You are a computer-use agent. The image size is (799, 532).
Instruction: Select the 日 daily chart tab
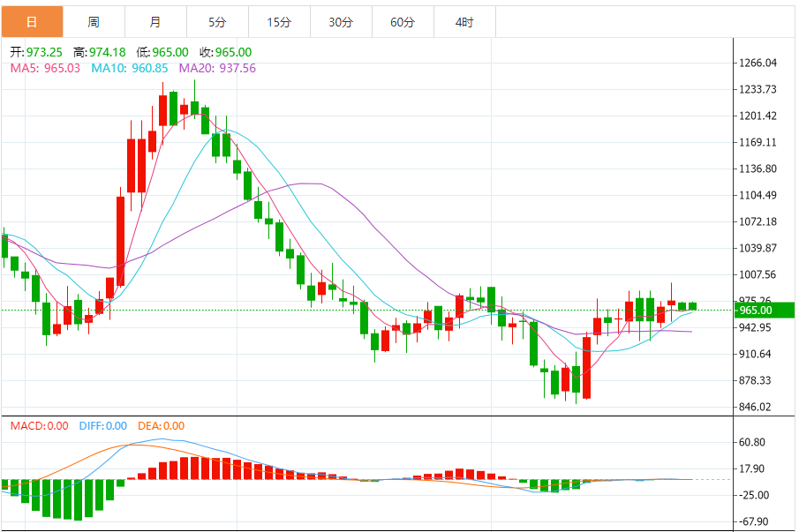[x=32, y=22]
